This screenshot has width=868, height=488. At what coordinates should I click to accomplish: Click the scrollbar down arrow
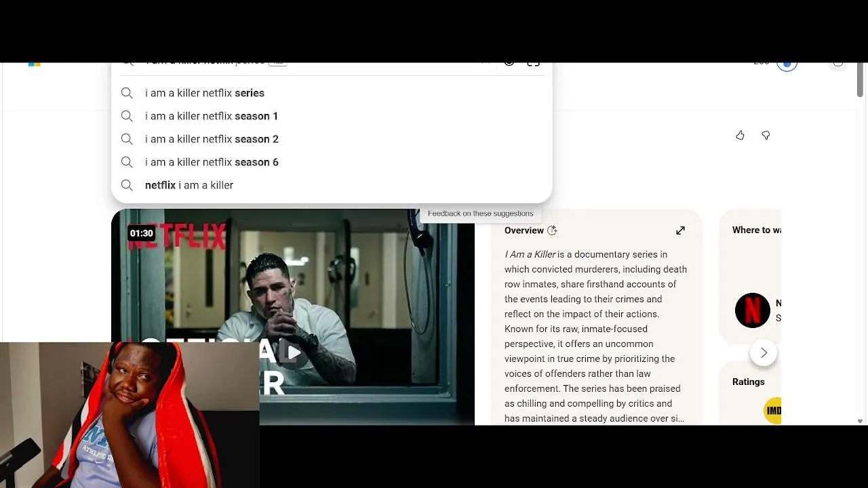click(860, 421)
